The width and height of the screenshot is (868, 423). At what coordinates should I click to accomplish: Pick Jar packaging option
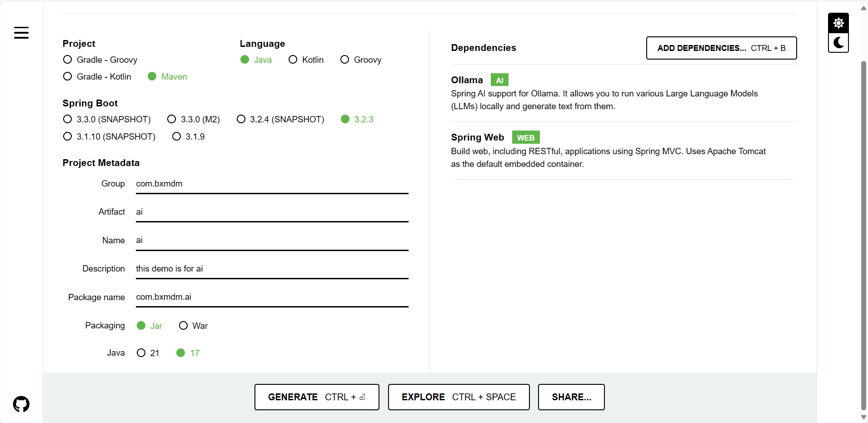point(150,326)
